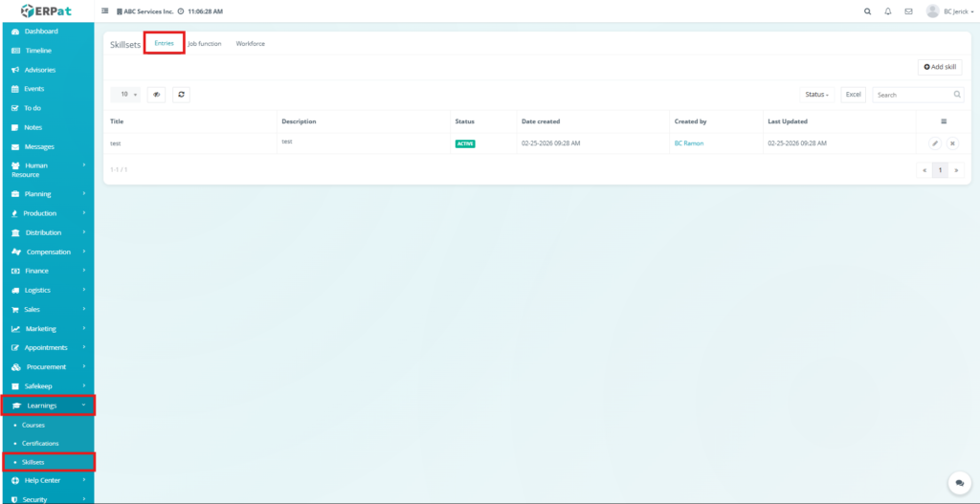Image resolution: width=980 pixels, height=504 pixels.
Task: Toggle column visibility eye button
Action: tap(156, 95)
